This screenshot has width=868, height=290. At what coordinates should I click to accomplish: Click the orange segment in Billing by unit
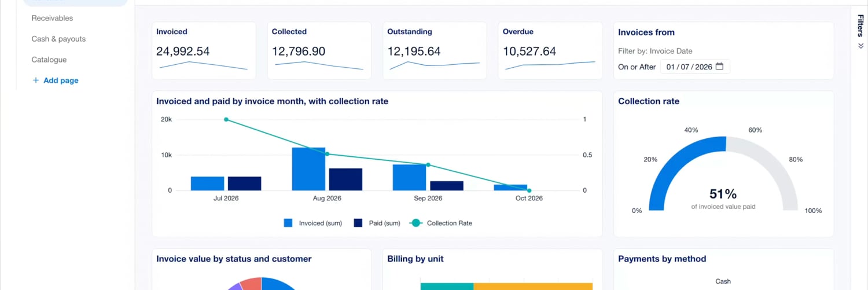point(533,287)
